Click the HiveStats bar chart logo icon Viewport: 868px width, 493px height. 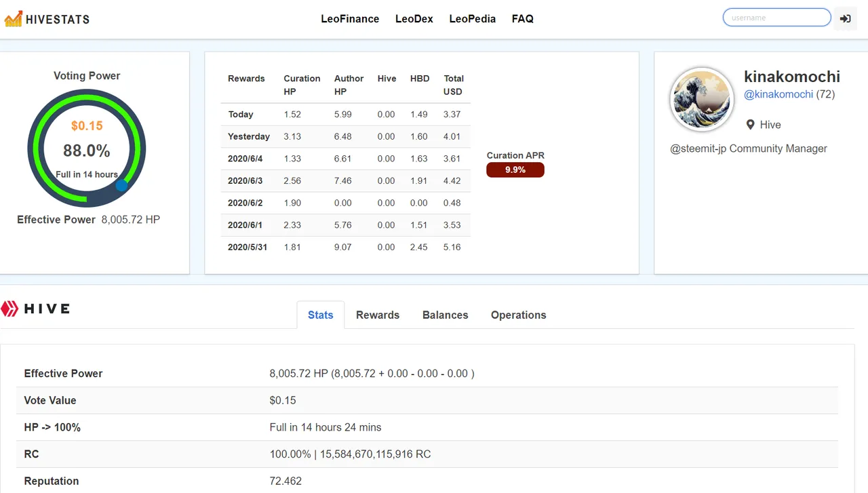pos(13,18)
